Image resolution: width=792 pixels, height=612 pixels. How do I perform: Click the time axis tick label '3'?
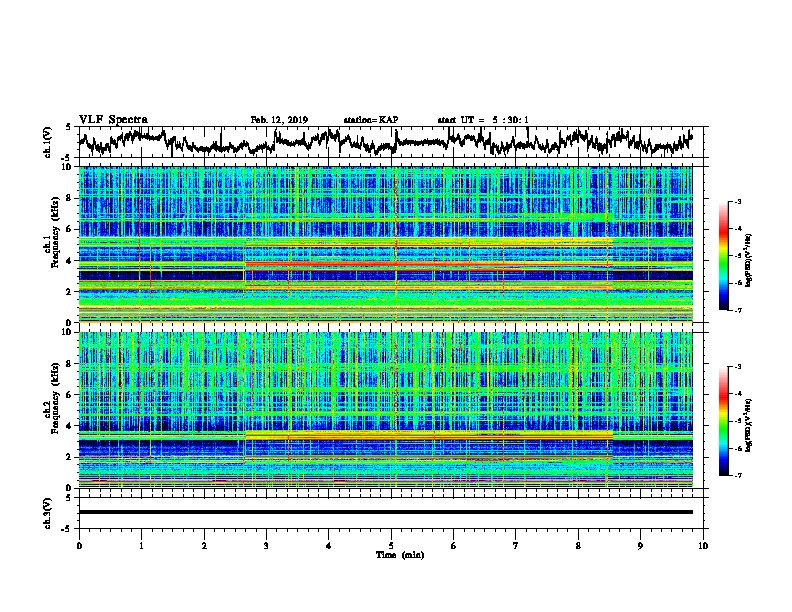pyautogui.click(x=266, y=546)
